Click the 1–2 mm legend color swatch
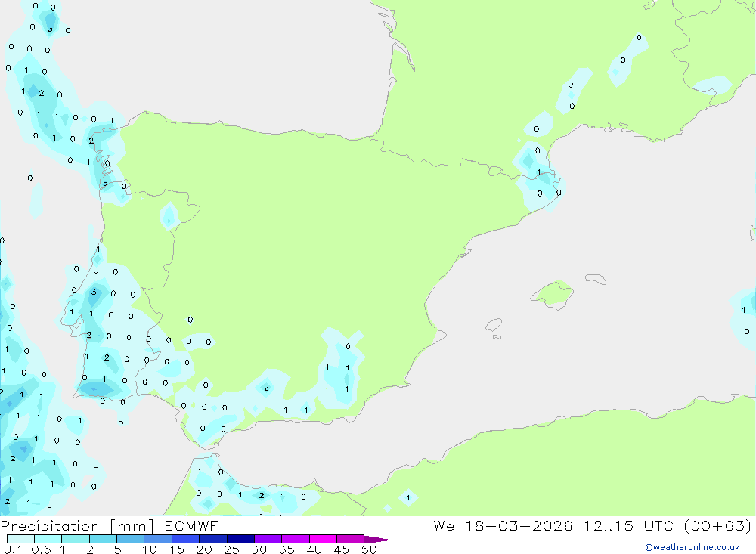Screen dimensions: 756x554 click(x=76, y=539)
